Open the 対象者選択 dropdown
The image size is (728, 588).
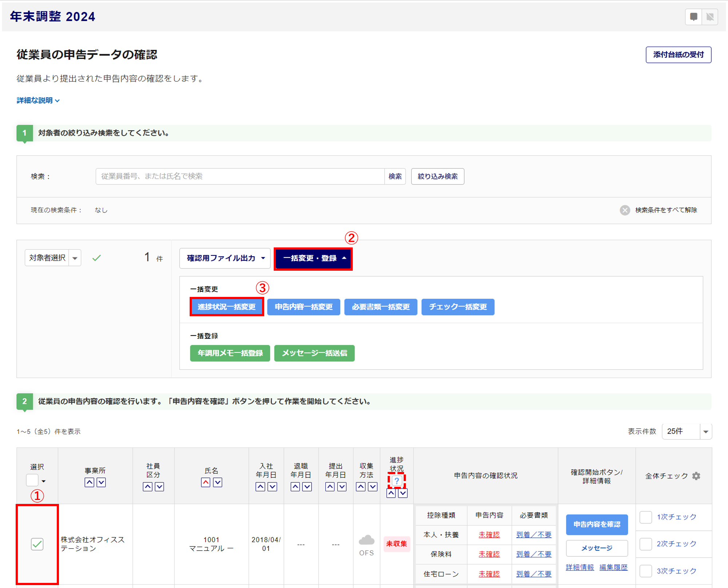point(75,258)
